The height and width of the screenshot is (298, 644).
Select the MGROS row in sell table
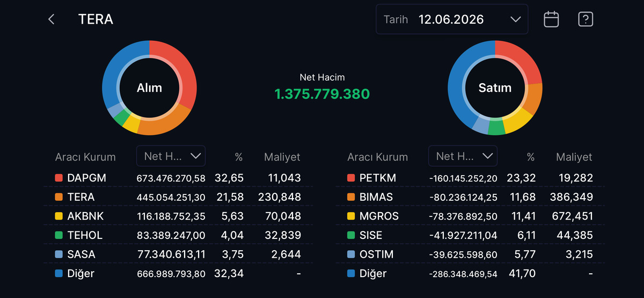(470, 216)
